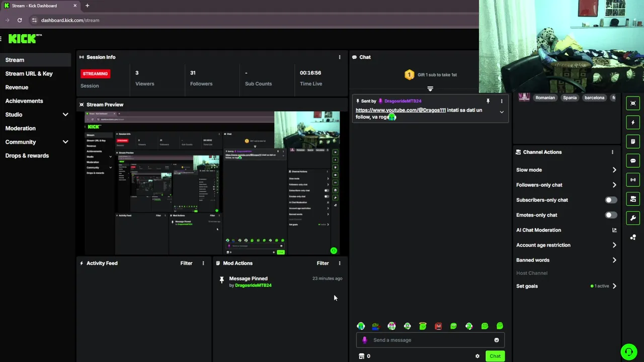Click the Message Pinned mod action entry
The image size is (644, 362).
[x=281, y=282]
